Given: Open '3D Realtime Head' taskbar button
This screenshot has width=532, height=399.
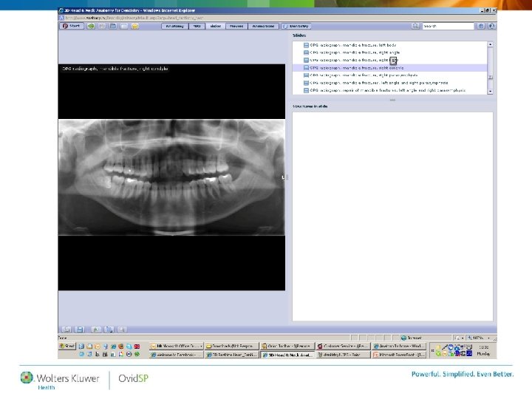Looking at the screenshot, I should tap(232, 355).
